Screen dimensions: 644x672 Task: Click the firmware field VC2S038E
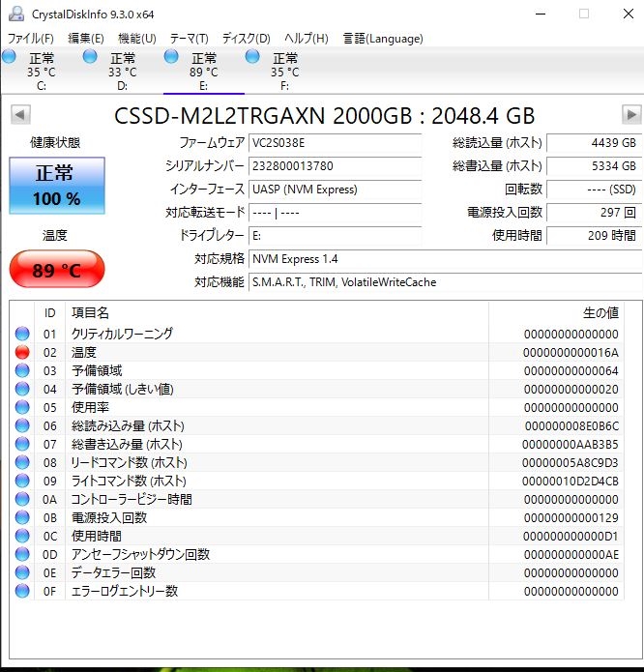[x=336, y=143]
